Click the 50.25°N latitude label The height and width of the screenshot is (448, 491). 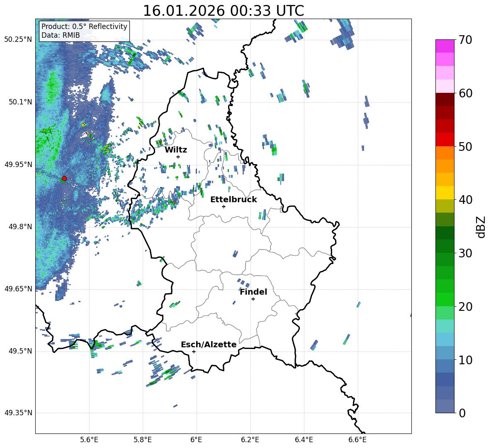pyautogui.click(x=18, y=40)
